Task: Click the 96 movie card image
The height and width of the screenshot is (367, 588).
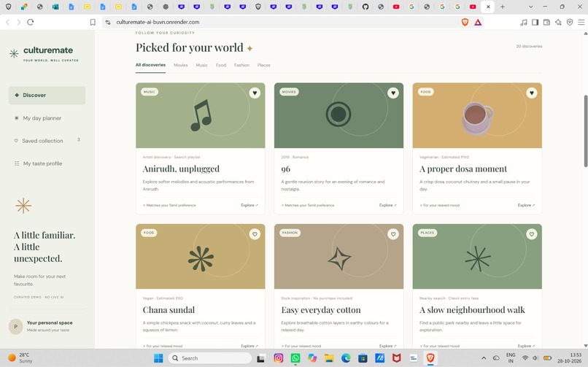Action: coord(339,115)
